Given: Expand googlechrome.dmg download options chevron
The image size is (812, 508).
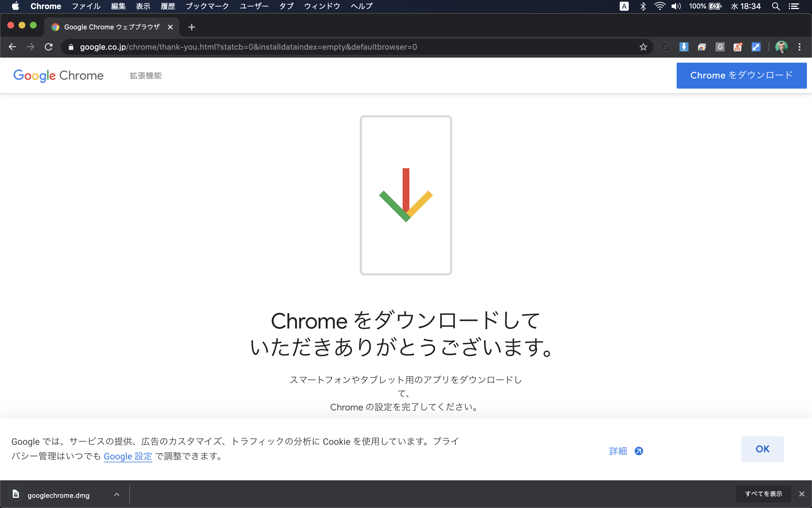Looking at the screenshot, I should coord(117,494).
